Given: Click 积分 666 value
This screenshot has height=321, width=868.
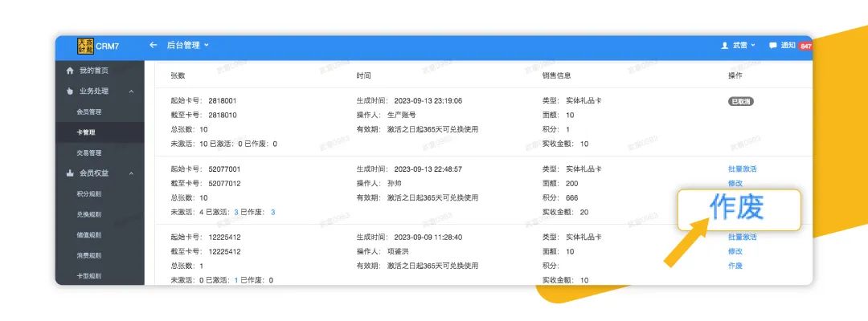Looking at the screenshot, I should click(x=572, y=197).
